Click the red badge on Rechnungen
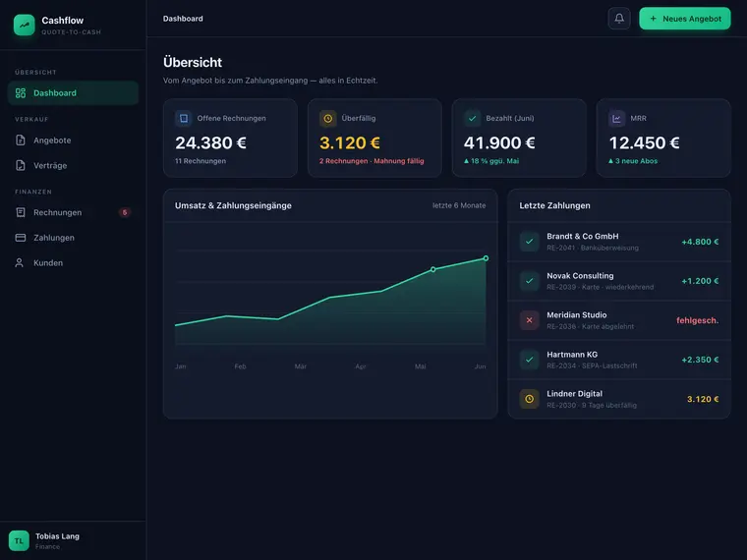 point(125,212)
